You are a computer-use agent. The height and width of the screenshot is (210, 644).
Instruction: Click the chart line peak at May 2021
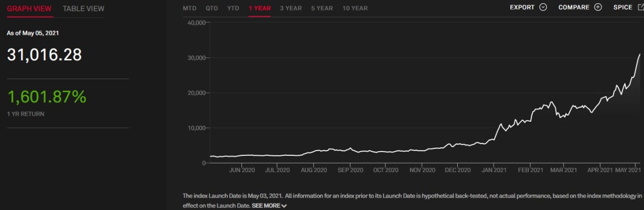tap(640, 54)
